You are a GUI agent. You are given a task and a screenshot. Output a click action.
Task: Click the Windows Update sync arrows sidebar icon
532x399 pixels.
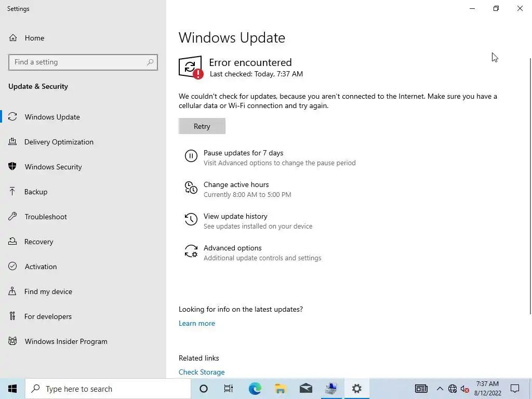12,117
